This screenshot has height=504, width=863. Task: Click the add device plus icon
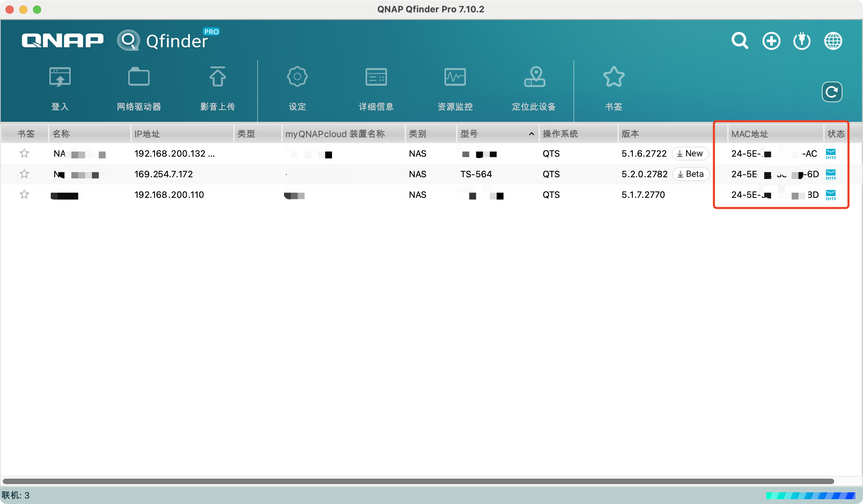pyautogui.click(x=771, y=41)
